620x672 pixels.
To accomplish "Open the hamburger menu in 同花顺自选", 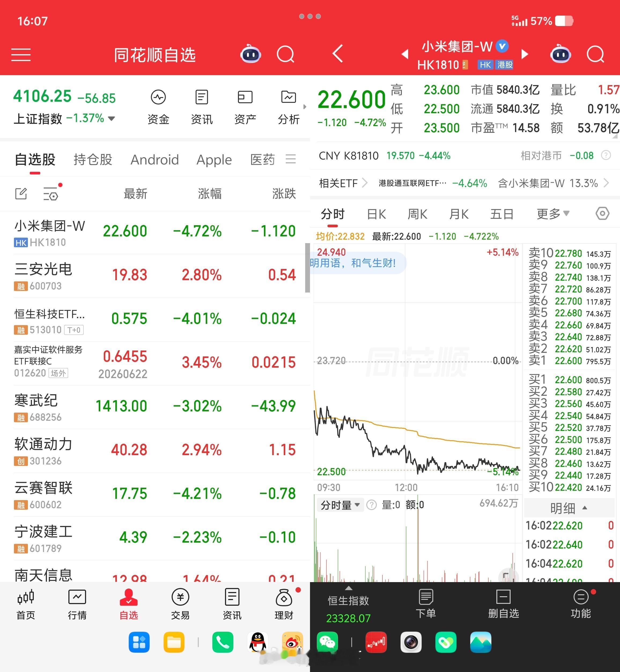I will 21,55.
